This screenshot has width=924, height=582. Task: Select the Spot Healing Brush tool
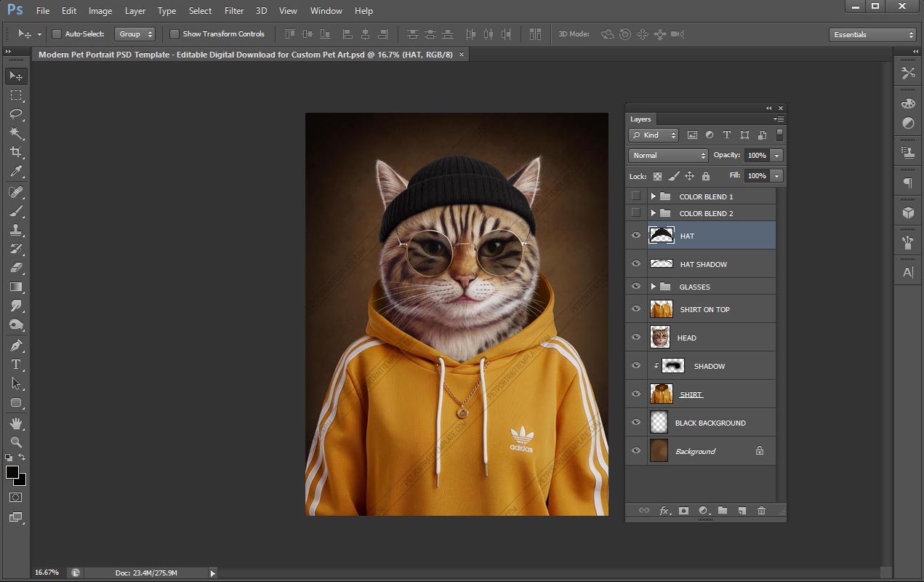point(16,192)
